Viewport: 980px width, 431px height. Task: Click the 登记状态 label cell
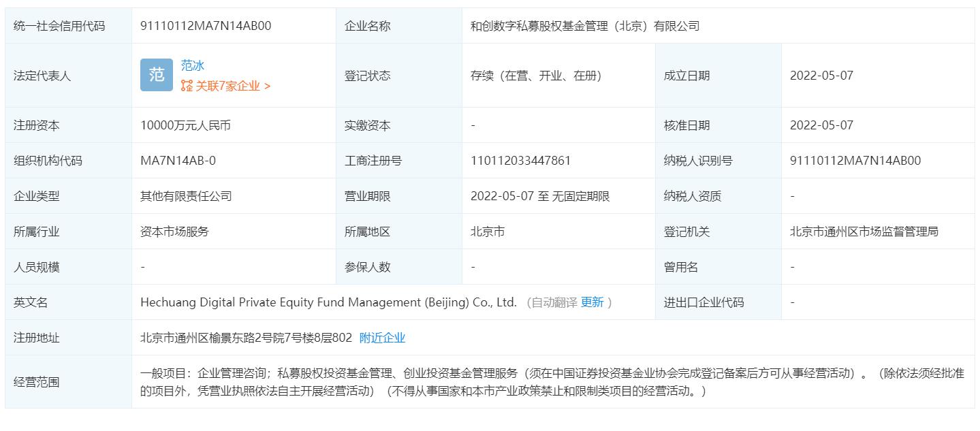point(399,76)
